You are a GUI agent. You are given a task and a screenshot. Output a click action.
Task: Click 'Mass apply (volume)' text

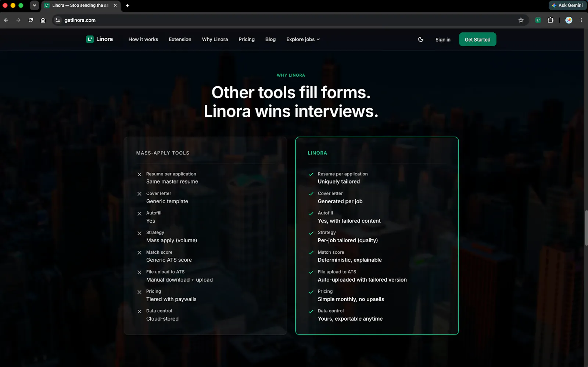point(172,240)
